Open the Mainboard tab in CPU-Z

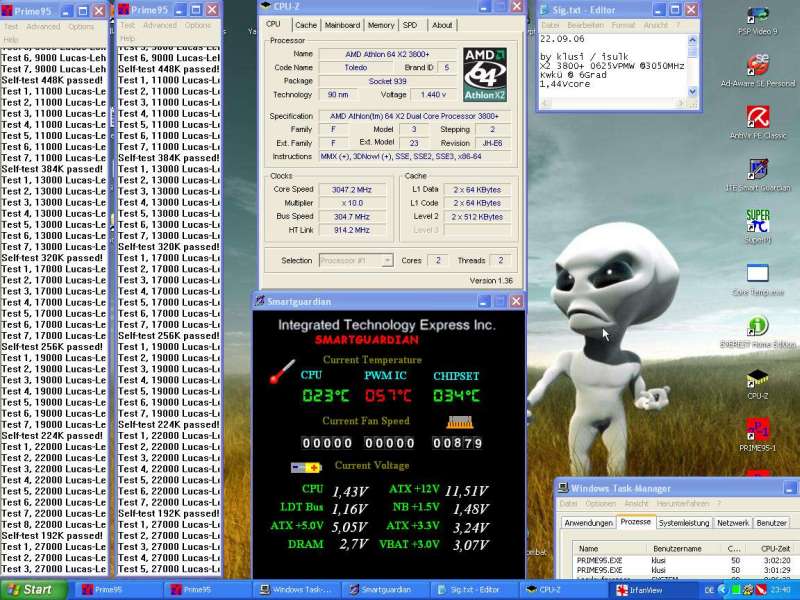pos(342,25)
